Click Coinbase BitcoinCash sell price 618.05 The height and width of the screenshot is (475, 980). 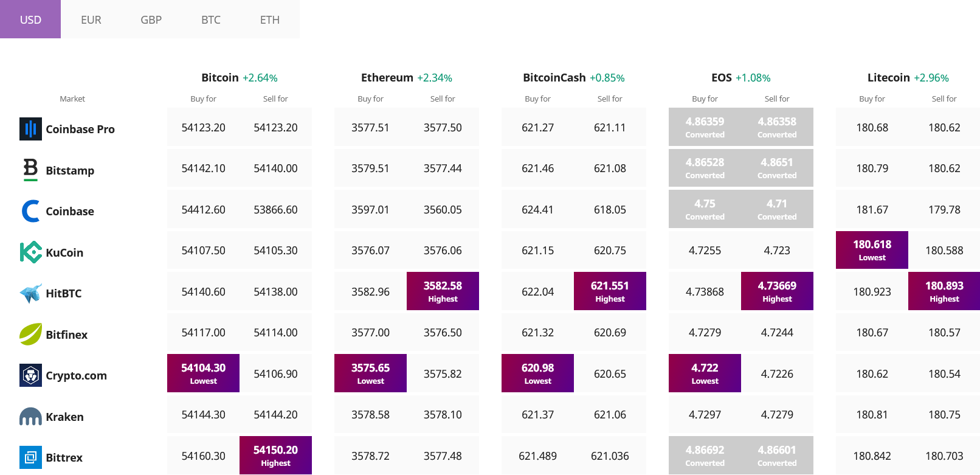tap(610, 209)
